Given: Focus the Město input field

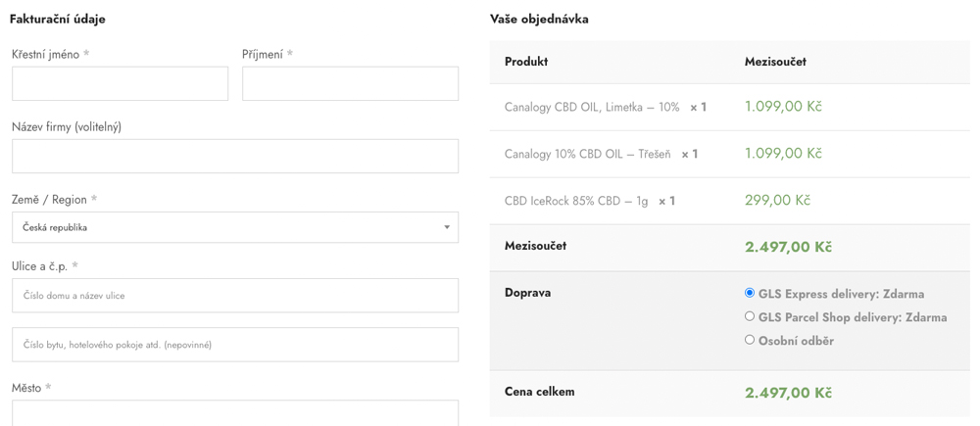Looking at the screenshot, I should click(235, 413).
